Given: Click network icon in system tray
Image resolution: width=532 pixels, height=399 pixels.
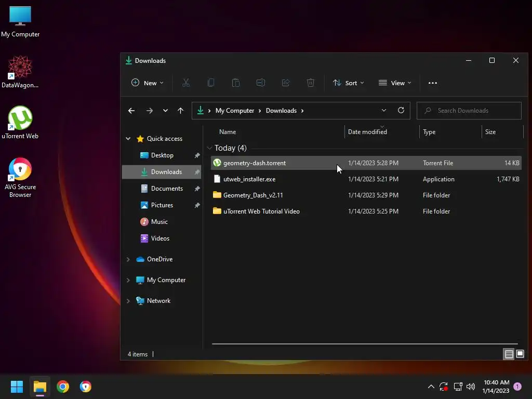Looking at the screenshot, I should (458, 387).
